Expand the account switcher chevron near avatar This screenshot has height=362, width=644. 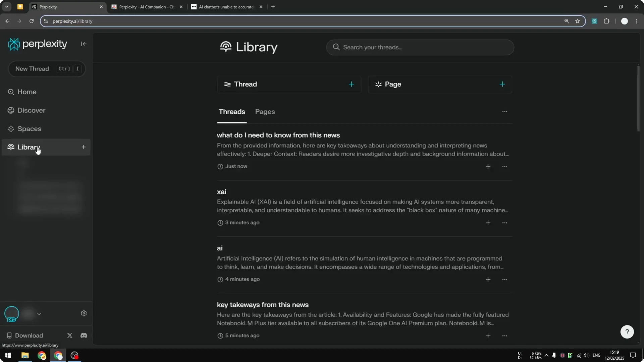(x=39, y=313)
